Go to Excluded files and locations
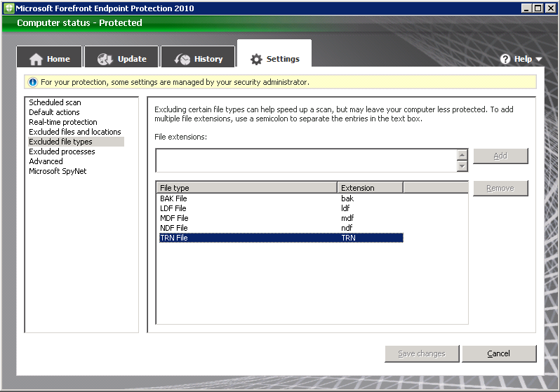Viewport: 560px width, 392px height. [75, 132]
